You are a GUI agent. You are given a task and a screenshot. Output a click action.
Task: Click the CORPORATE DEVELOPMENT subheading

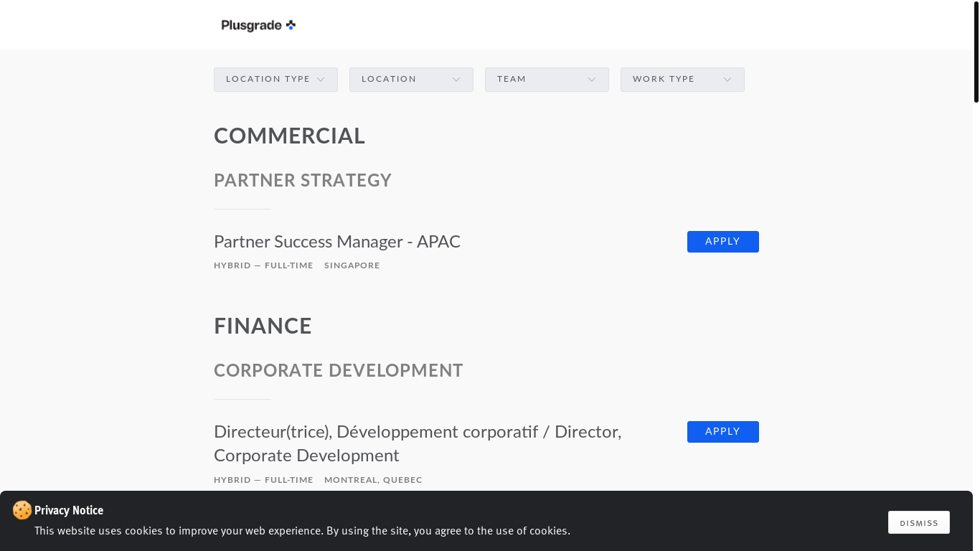click(x=339, y=370)
